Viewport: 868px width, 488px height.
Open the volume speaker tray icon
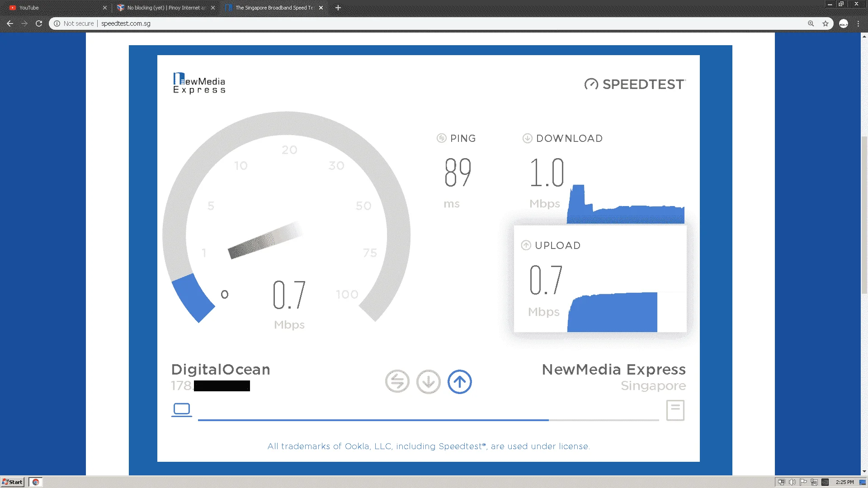(793, 482)
